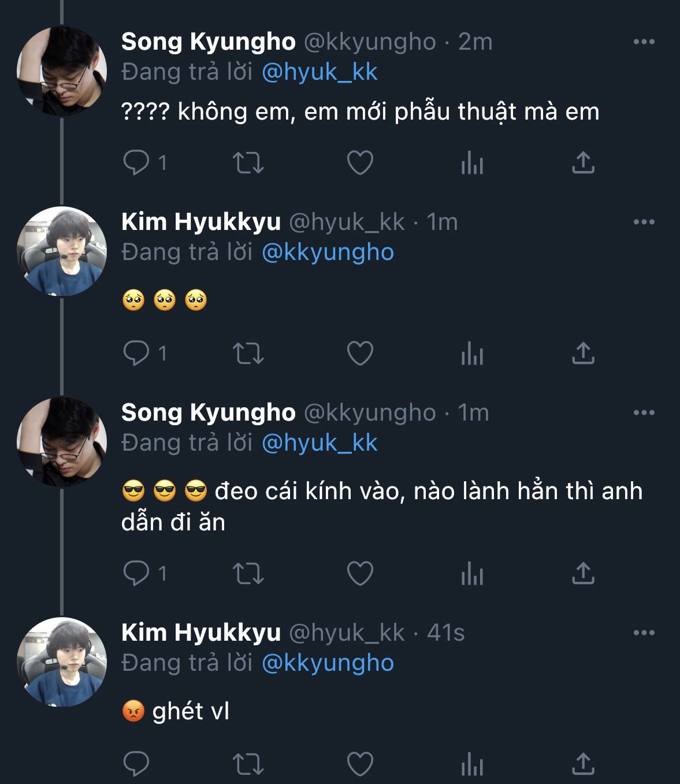The image size is (680, 784).
Task: Open Song Kyungho's avatar on first tweet
Action: [x=62, y=71]
